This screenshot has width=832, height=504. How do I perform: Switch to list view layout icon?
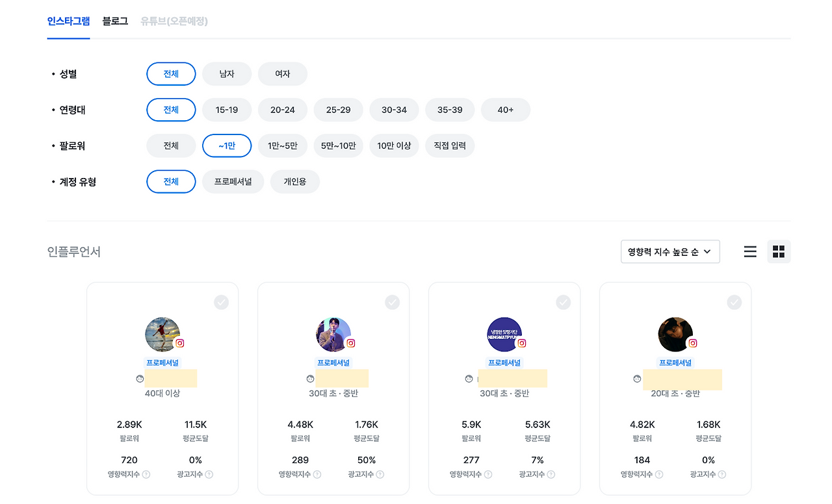click(x=750, y=251)
